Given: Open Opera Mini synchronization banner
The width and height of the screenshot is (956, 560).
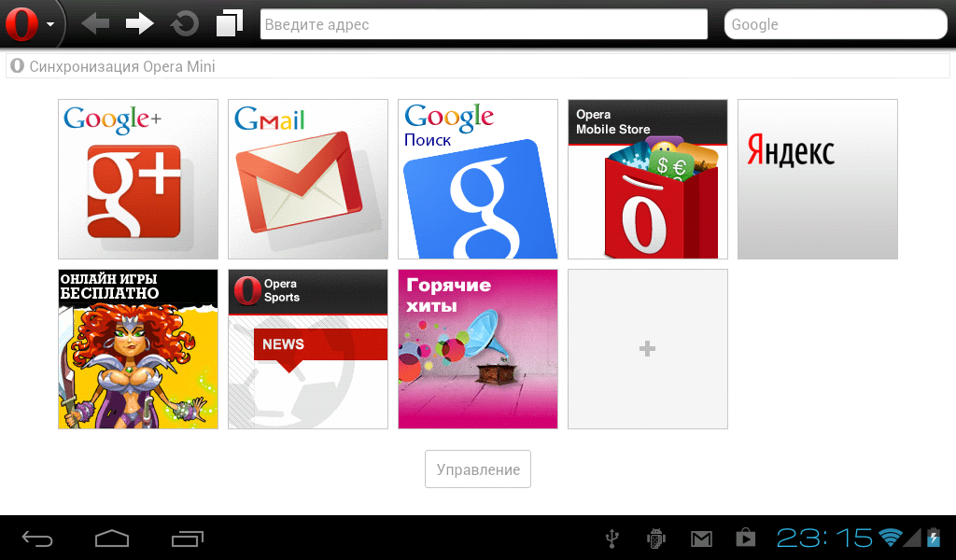Looking at the screenshot, I should [x=478, y=66].
